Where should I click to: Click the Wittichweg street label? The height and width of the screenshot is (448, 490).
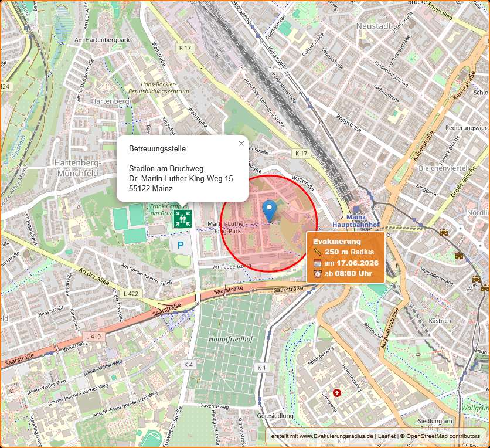coord(75,347)
